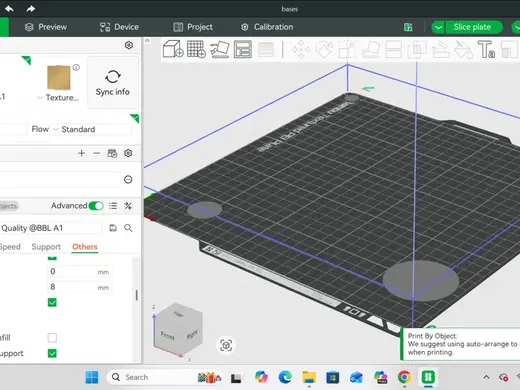The width and height of the screenshot is (520, 390).
Task: Select the Cut tool icon
Action: click(393, 50)
